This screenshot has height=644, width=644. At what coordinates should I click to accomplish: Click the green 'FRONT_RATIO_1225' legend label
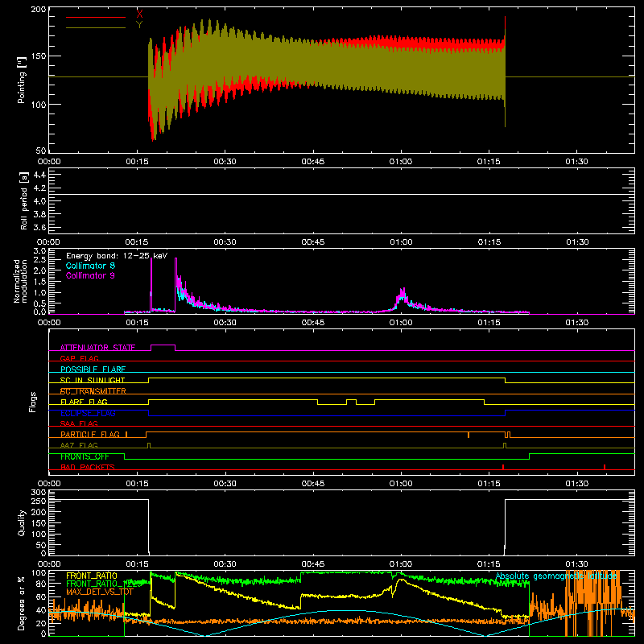[x=103, y=584]
